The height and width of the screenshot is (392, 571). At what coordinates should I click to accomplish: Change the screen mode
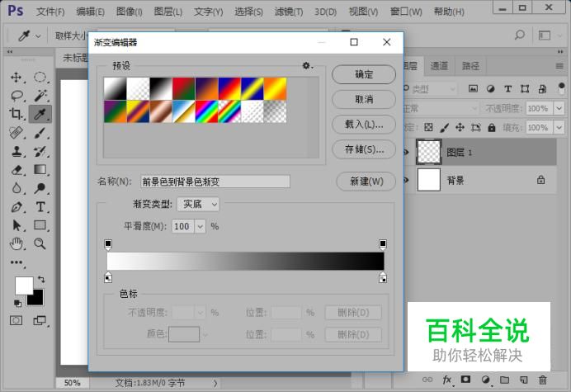[x=40, y=320]
